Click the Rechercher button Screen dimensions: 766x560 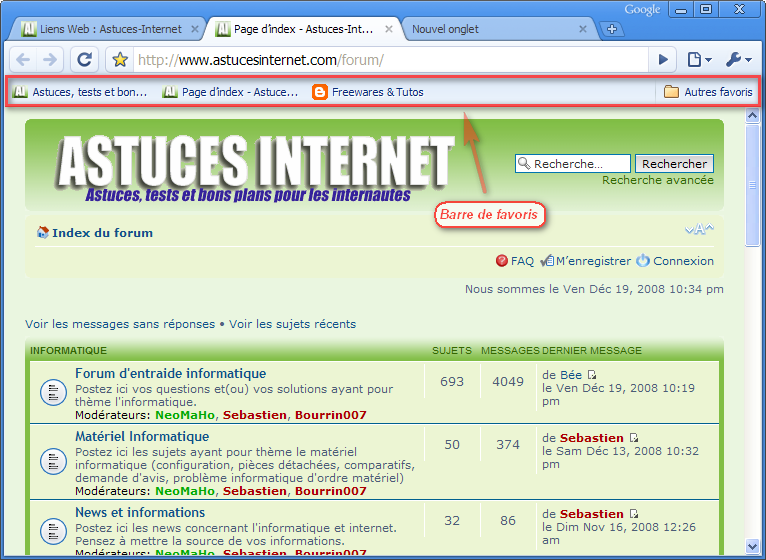(x=674, y=164)
